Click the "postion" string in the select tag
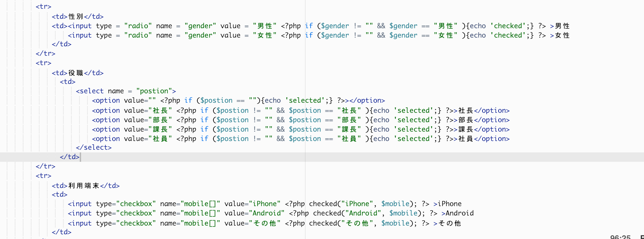This screenshot has height=239, width=644. pos(154,91)
